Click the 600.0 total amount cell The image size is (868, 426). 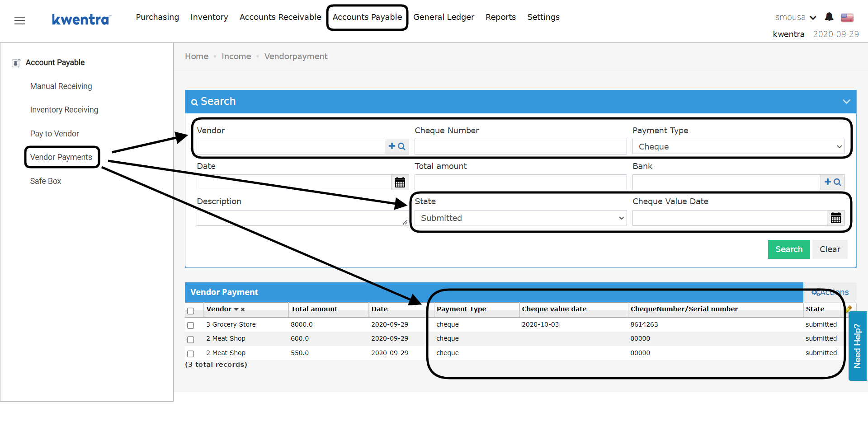(x=300, y=338)
